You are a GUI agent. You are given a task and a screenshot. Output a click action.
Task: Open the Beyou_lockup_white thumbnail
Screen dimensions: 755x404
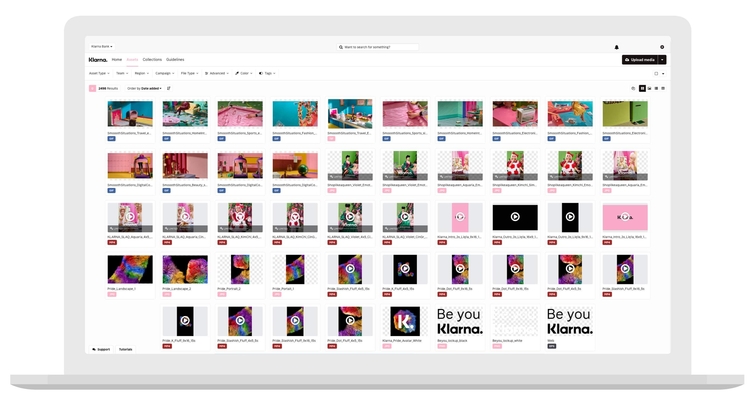[515, 321]
